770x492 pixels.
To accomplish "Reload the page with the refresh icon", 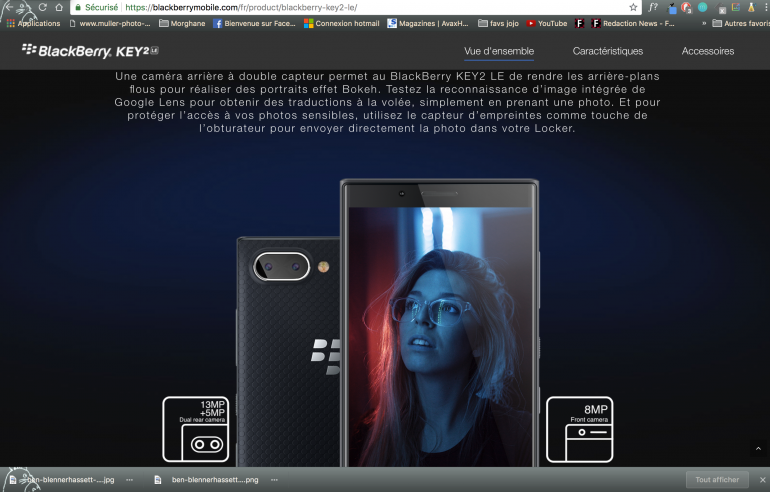I will [x=42, y=7].
